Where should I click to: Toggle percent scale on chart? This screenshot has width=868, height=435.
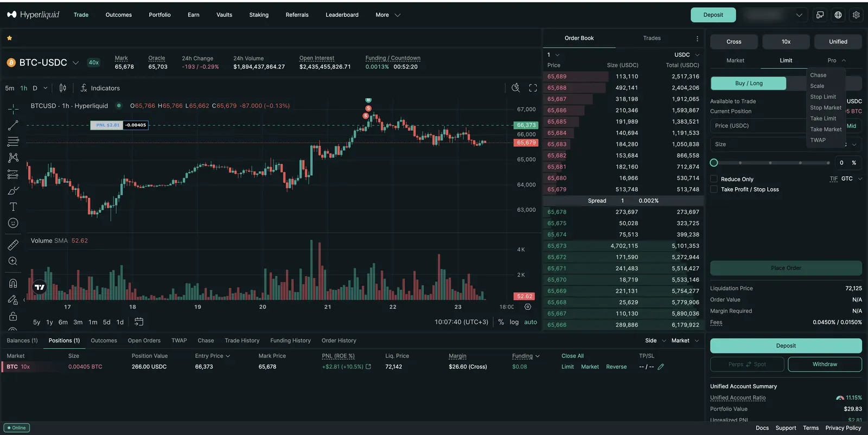(501, 322)
